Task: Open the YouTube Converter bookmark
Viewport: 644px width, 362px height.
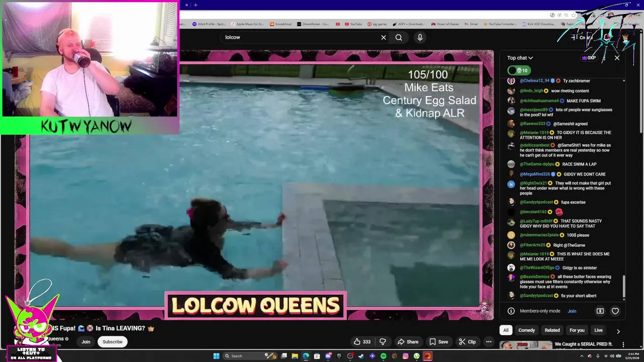Action: click(x=500, y=24)
